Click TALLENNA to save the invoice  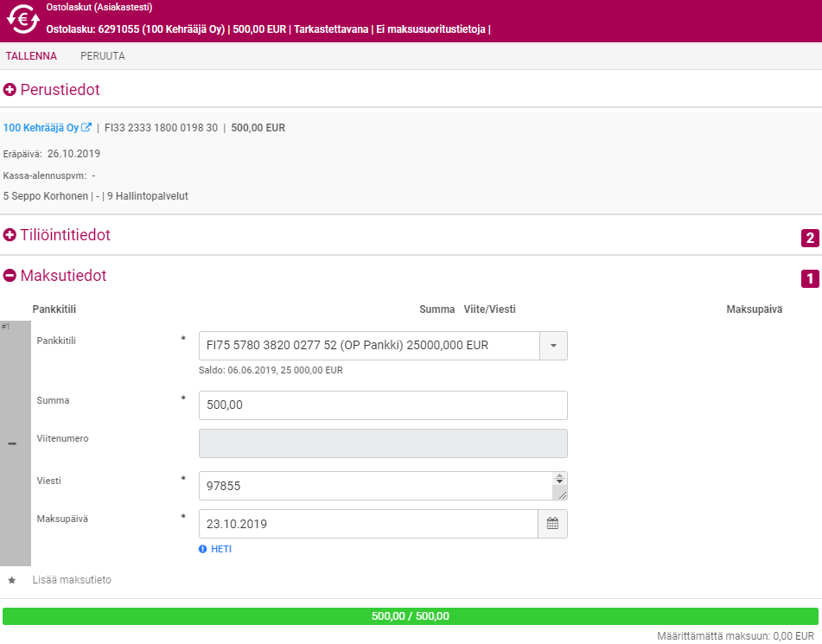click(31, 56)
